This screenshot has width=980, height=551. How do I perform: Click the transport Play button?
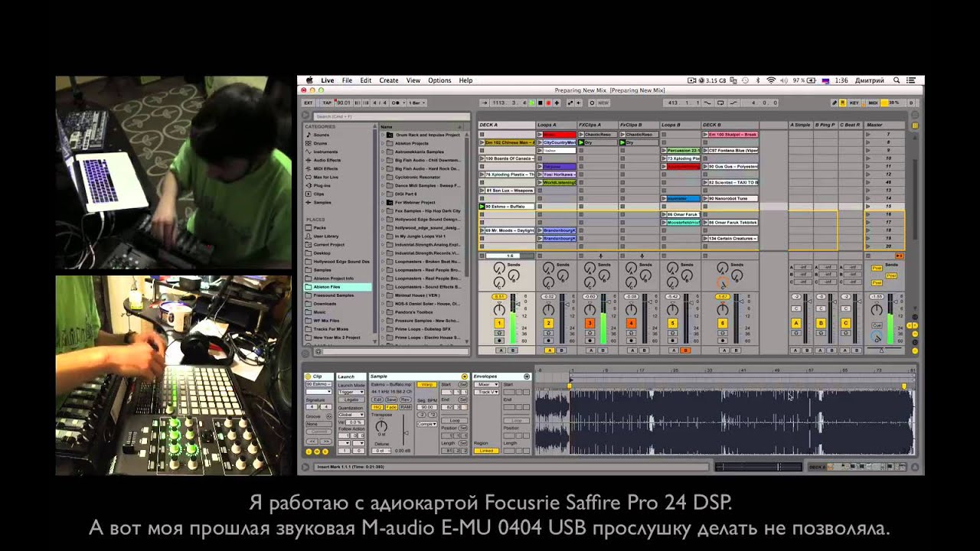click(x=531, y=102)
